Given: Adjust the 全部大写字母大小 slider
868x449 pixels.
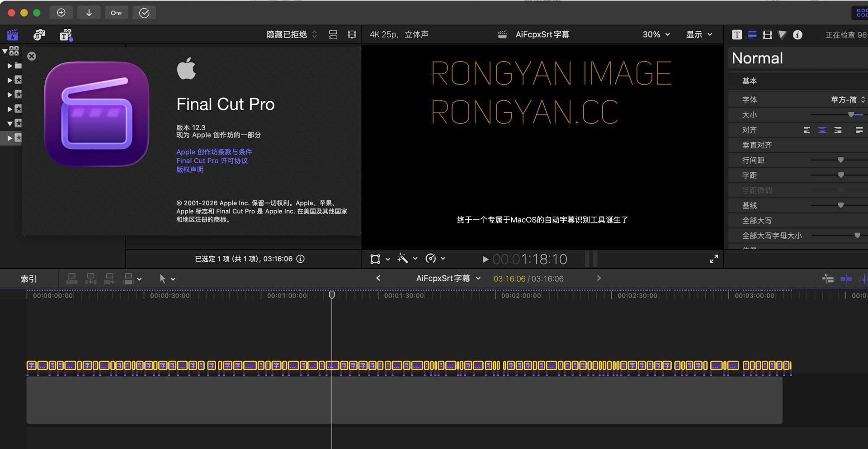Looking at the screenshot, I should click(857, 236).
